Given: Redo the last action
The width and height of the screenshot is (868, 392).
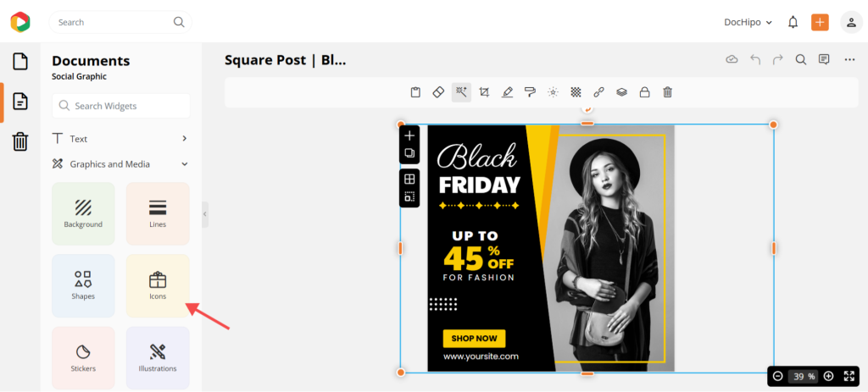Looking at the screenshot, I should [x=778, y=60].
